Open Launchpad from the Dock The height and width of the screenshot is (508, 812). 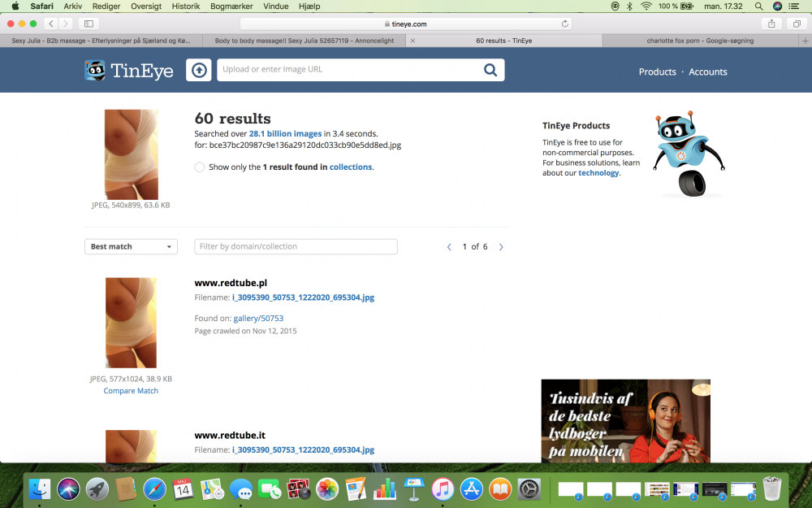[97, 488]
